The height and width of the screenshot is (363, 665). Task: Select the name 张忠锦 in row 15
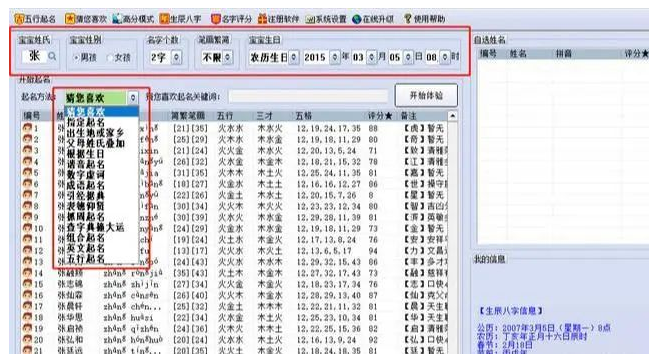click(71, 284)
